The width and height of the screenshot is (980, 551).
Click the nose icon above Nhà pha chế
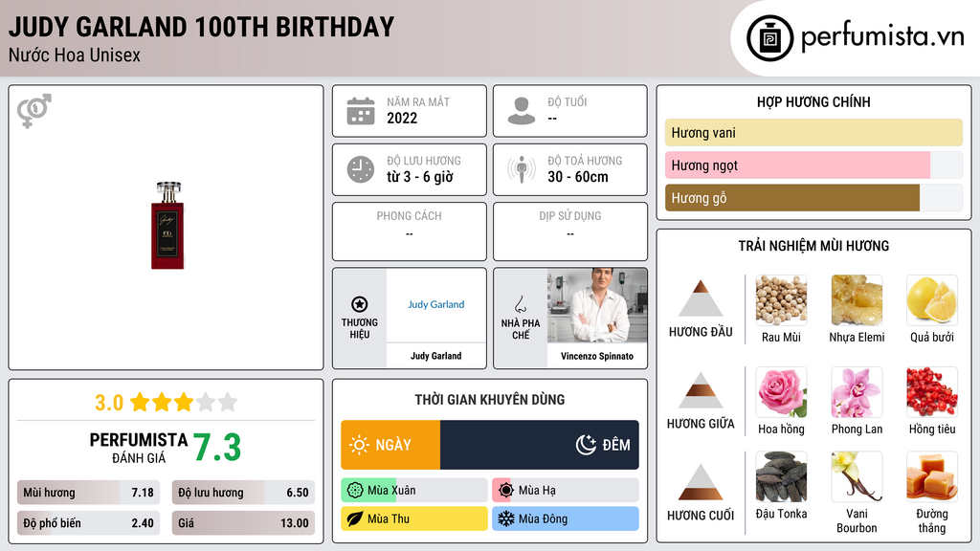[x=520, y=304]
